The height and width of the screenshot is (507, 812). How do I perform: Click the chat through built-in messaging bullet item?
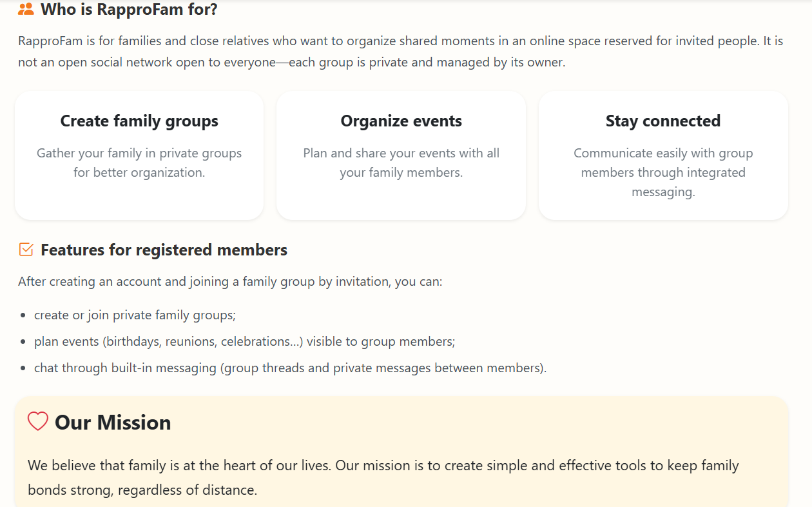point(290,368)
